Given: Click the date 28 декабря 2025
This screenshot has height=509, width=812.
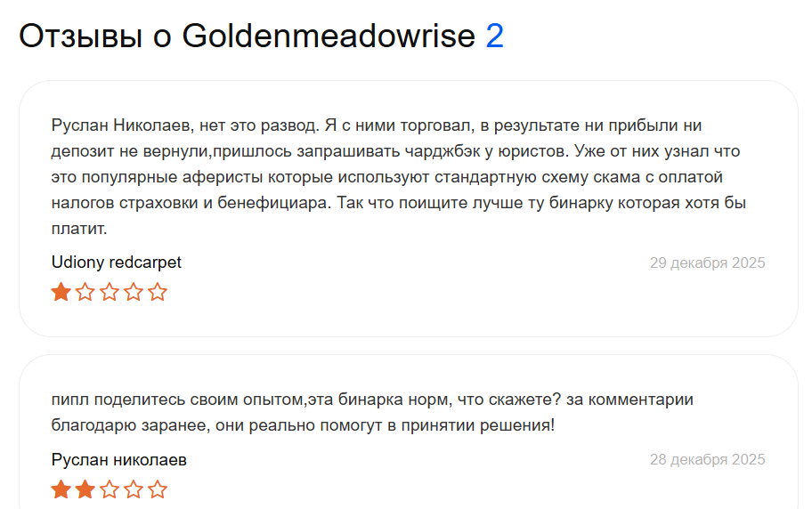Looking at the screenshot, I should point(707,461).
